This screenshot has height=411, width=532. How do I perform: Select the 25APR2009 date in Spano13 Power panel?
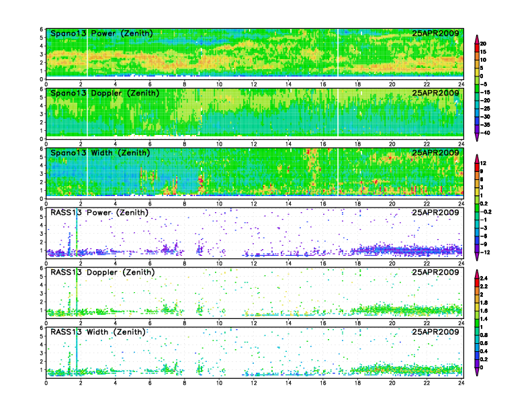[x=435, y=33]
